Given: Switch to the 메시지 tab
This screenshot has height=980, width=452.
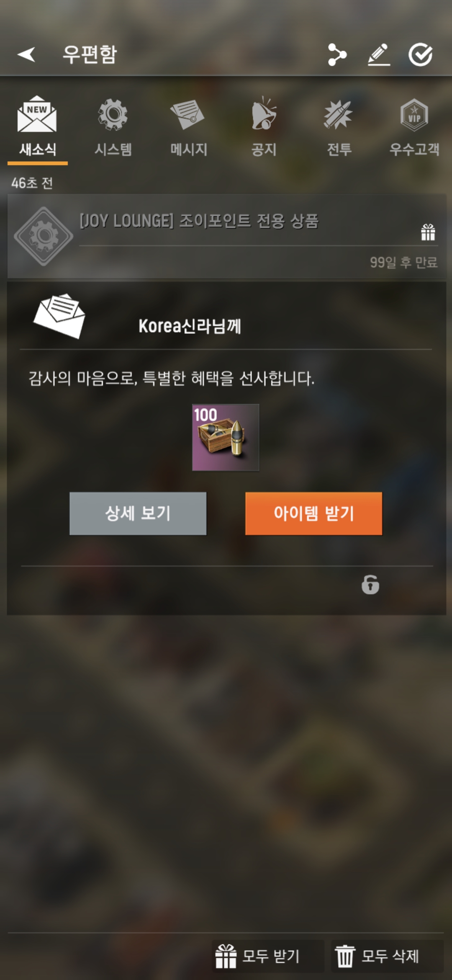Looking at the screenshot, I should (x=188, y=128).
